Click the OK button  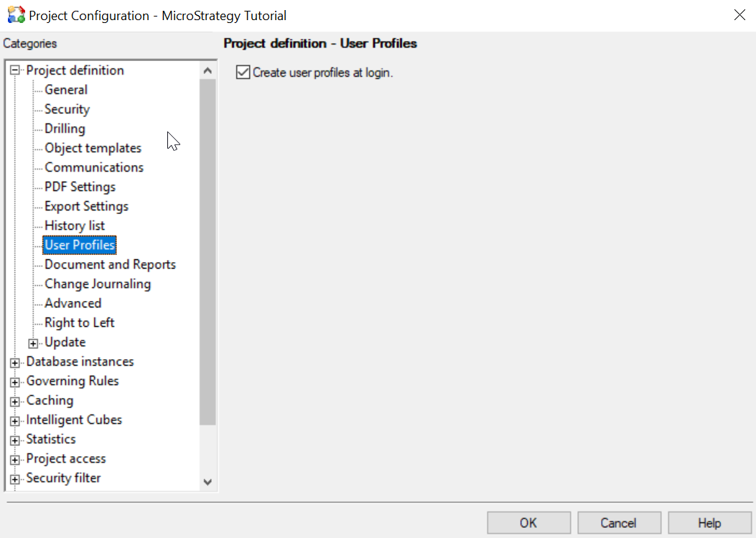(x=528, y=522)
